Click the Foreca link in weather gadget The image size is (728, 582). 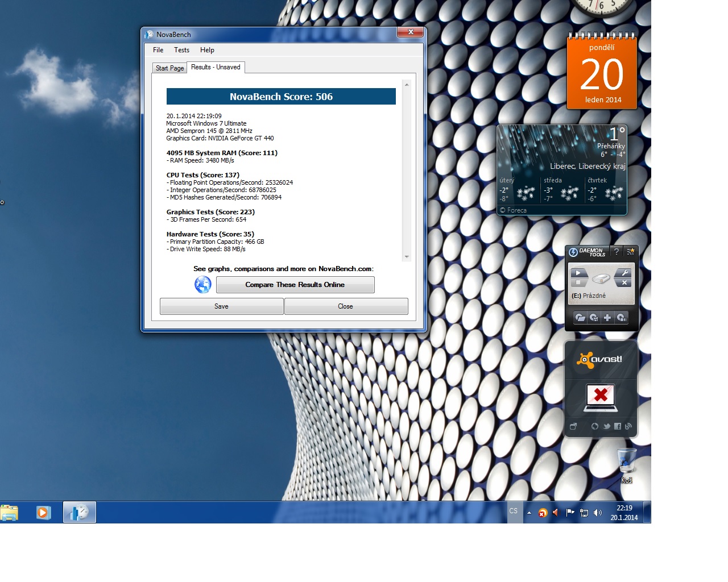pos(514,210)
